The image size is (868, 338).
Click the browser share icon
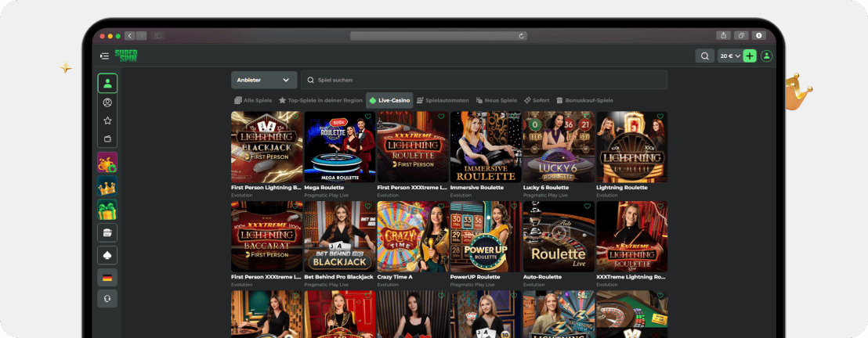point(723,35)
